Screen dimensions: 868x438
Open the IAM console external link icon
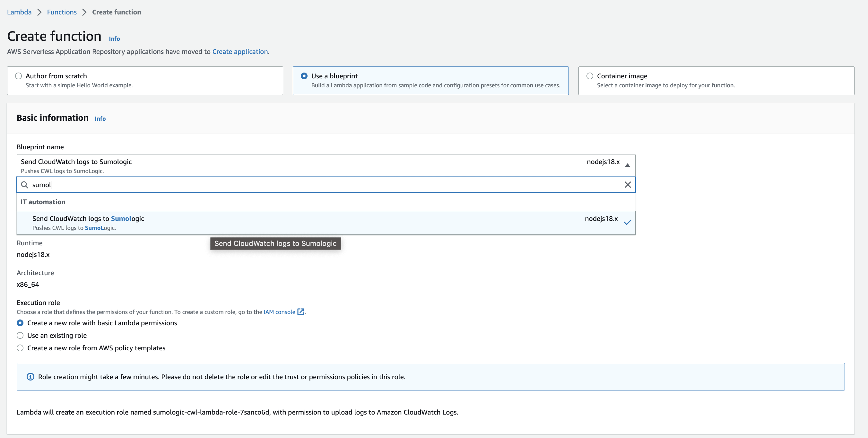[301, 312]
